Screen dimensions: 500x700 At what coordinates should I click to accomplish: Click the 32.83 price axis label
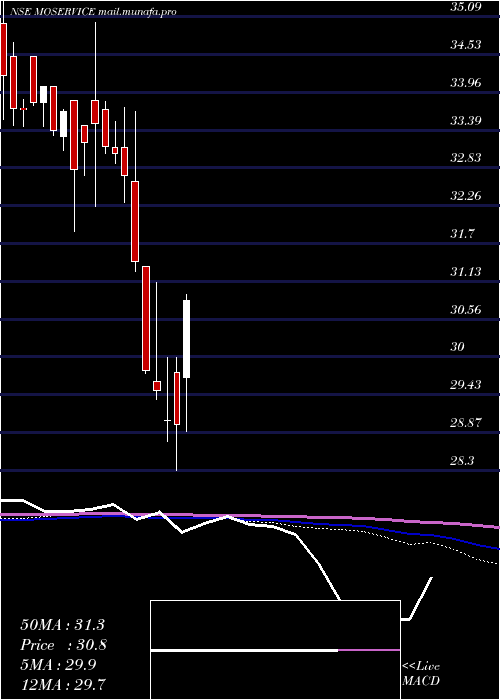click(x=466, y=158)
